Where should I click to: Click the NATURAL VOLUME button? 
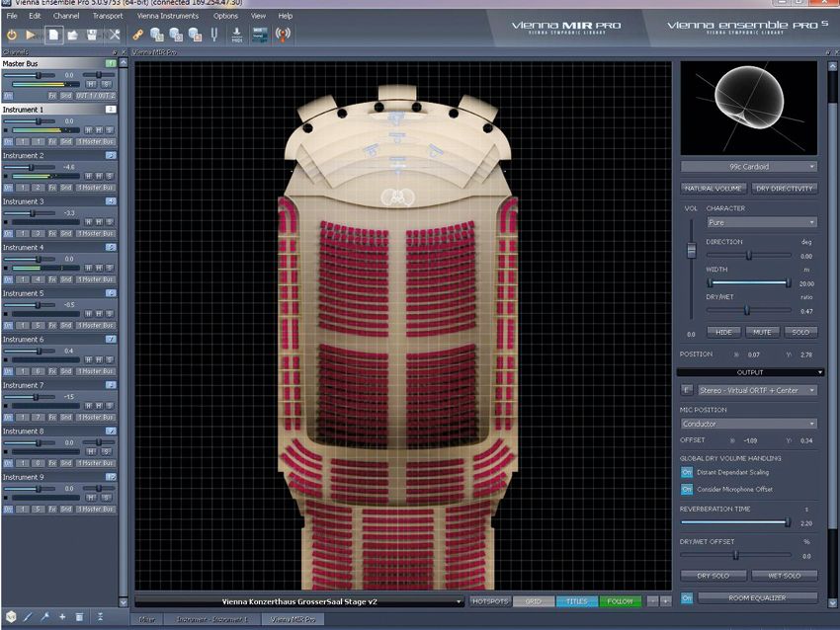click(714, 189)
